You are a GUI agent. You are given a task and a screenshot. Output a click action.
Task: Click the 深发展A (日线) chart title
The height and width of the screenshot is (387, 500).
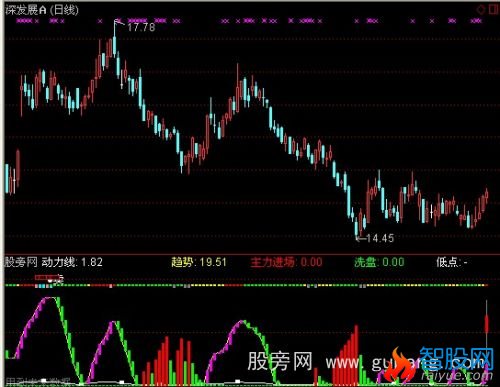(42, 10)
